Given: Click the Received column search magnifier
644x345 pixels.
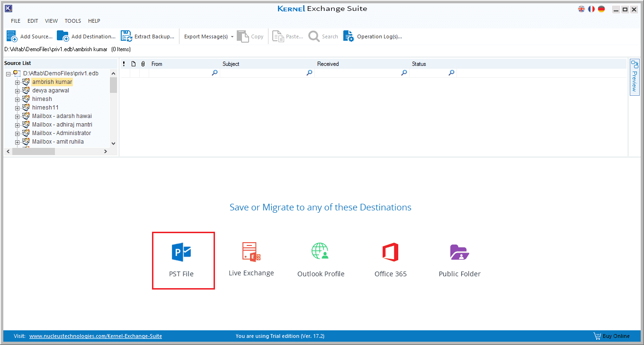Looking at the screenshot, I should tap(404, 73).
